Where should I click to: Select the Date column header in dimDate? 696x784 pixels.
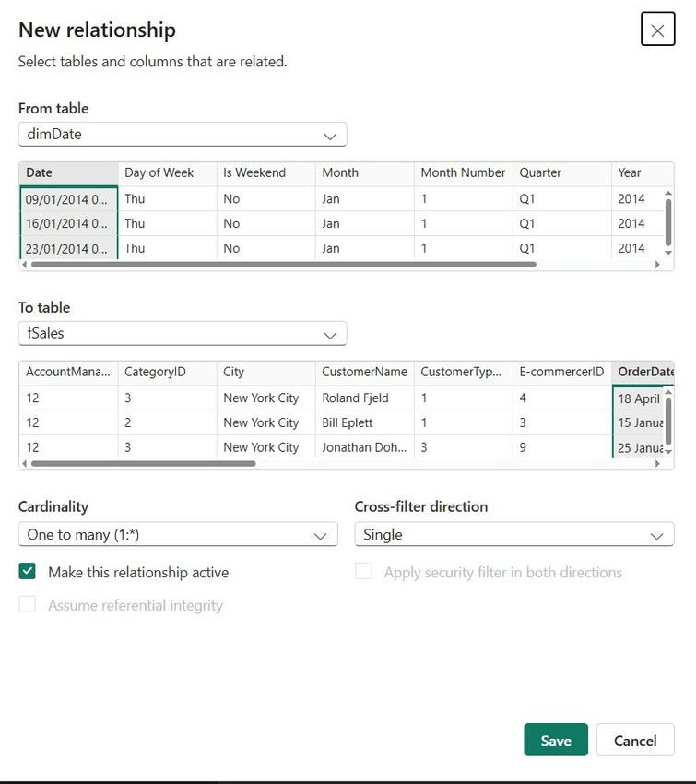(x=67, y=172)
